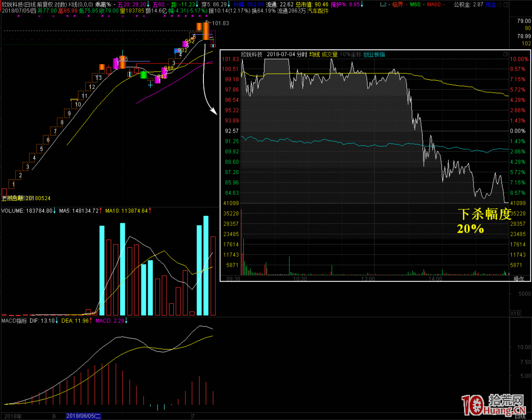Click the 总市值: 90.46 value
Screen dimensions: 532x420
tap(312, 5)
